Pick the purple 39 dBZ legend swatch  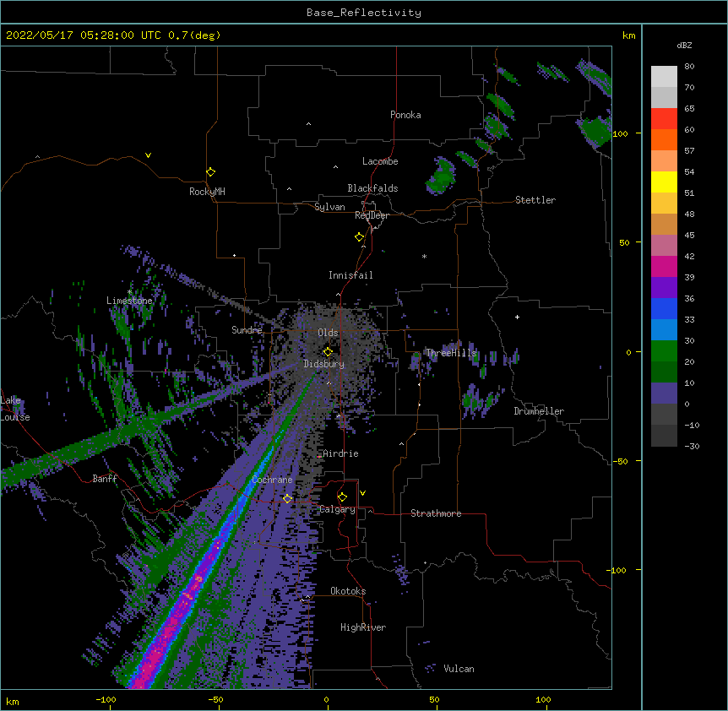(x=664, y=287)
